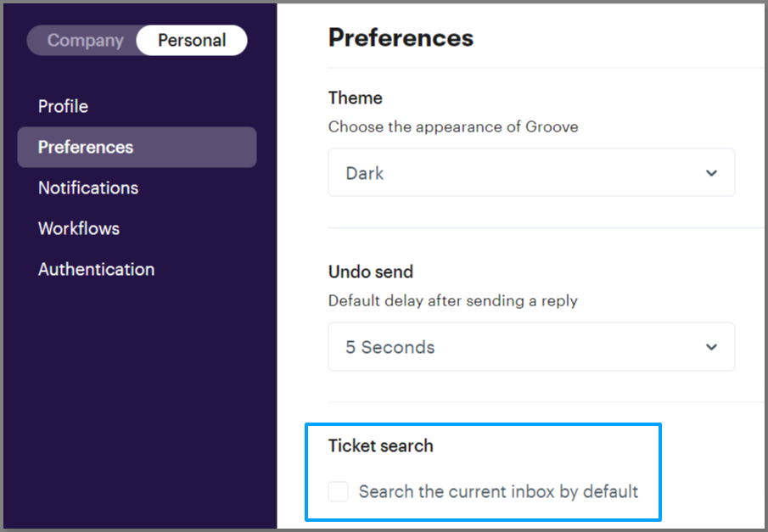Click the Theme section title
The width and height of the screenshot is (768, 532).
(355, 98)
